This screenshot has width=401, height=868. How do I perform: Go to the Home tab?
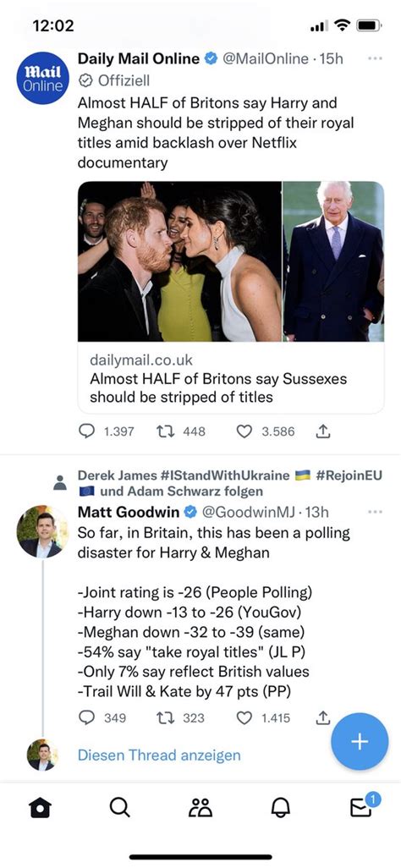[40, 808]
